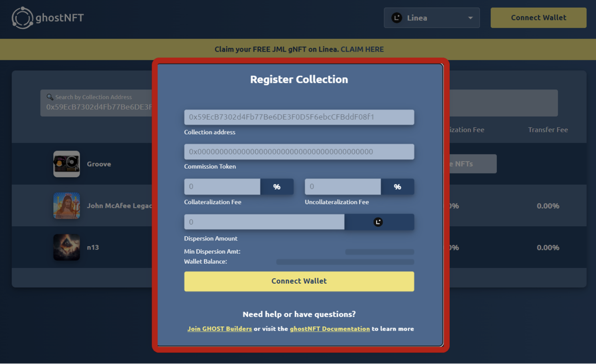Click the Transfer Fee column header

pos(548,130)
